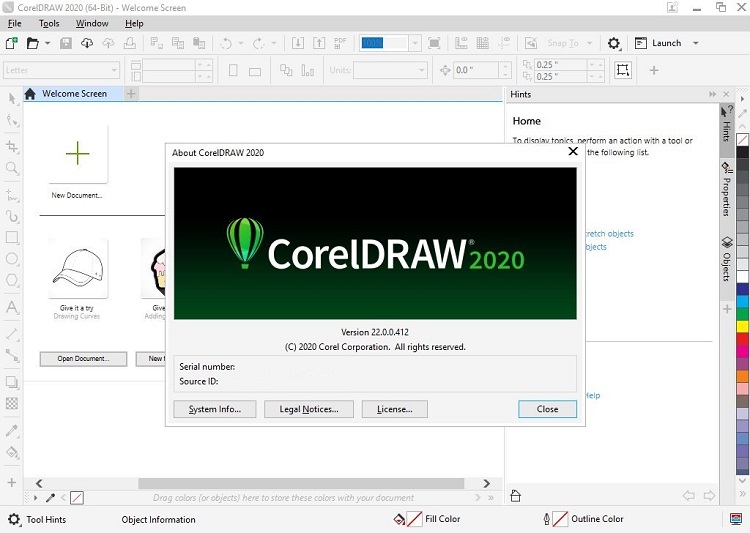Select the Ellipse tool in toolbox
This screenshot has height=533, width=750.
coord(12,259)
